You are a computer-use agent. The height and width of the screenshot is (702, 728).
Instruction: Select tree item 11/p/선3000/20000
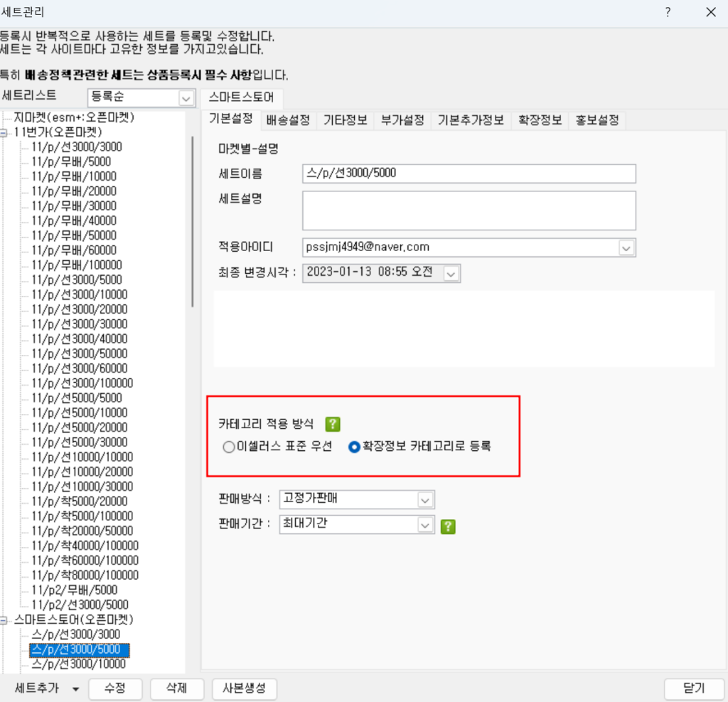point(80,309)
